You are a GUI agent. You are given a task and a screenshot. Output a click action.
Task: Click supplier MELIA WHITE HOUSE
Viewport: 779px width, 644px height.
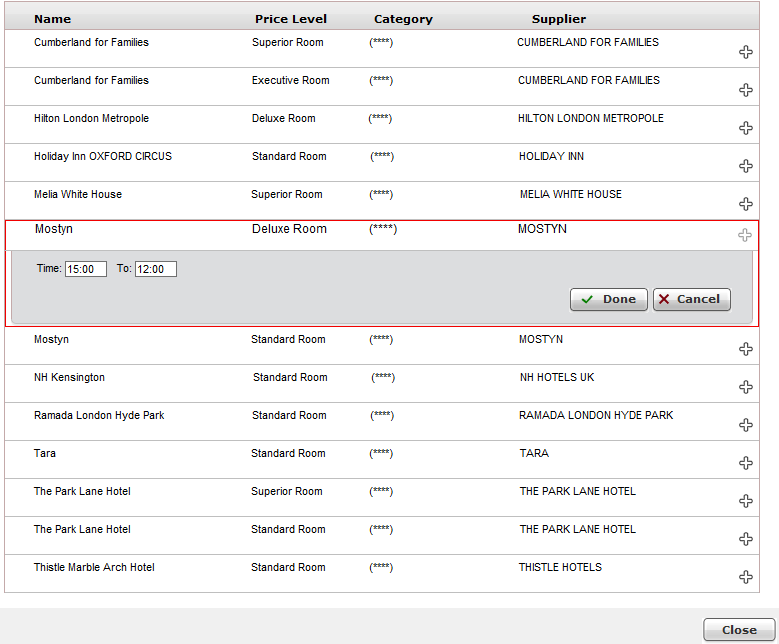571,194
